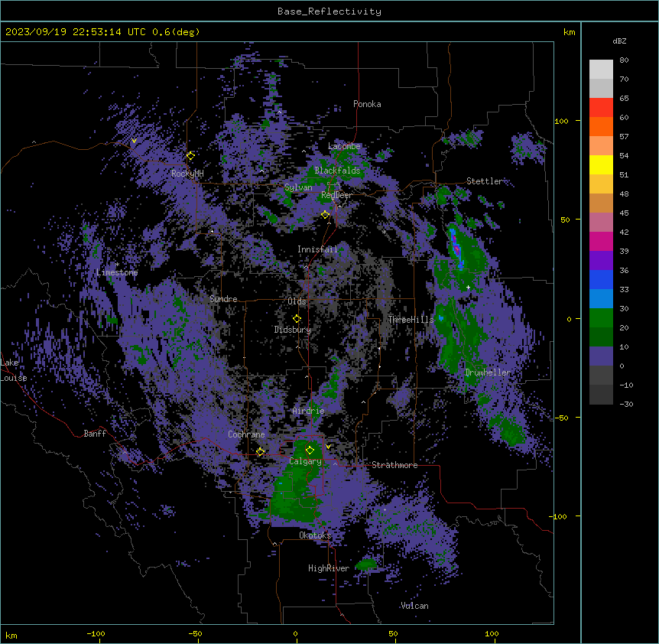Click the 2023/09/19 22:53:14 UTC timestamp
The image size is (659, 644).
coord(76,32)
